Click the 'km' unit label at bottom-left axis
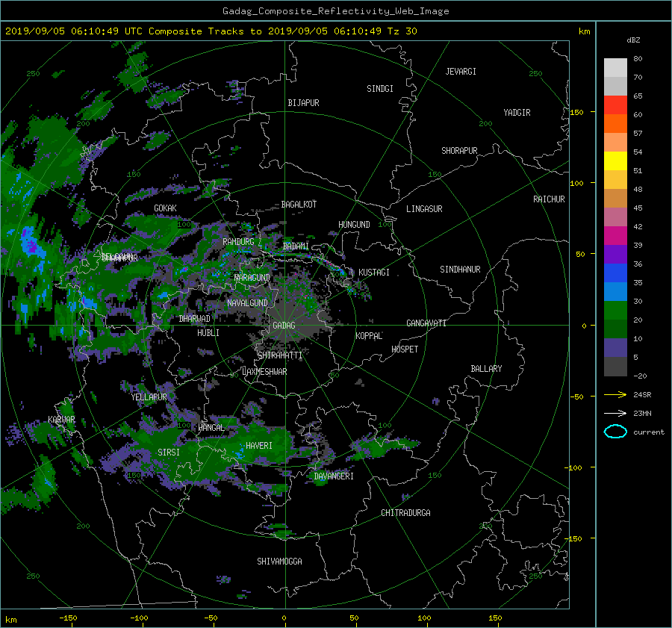The image size is (672, 628). click(x=10, y=620)
